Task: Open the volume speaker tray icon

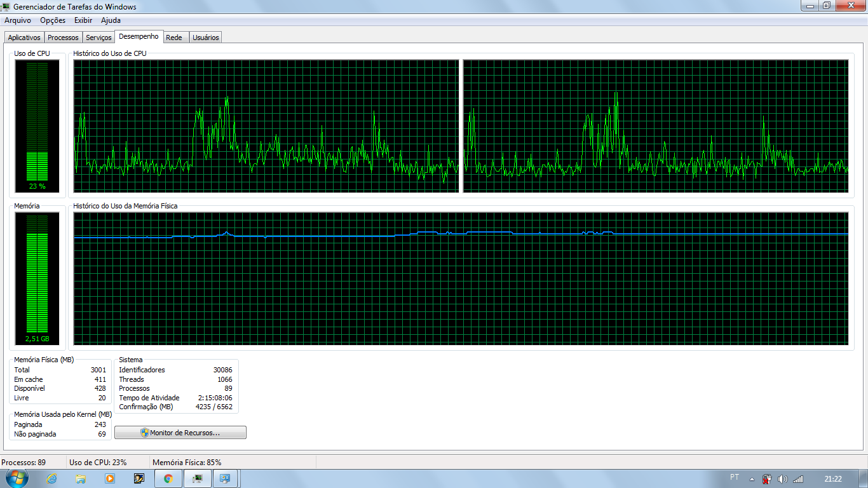Action: [782, 479]
